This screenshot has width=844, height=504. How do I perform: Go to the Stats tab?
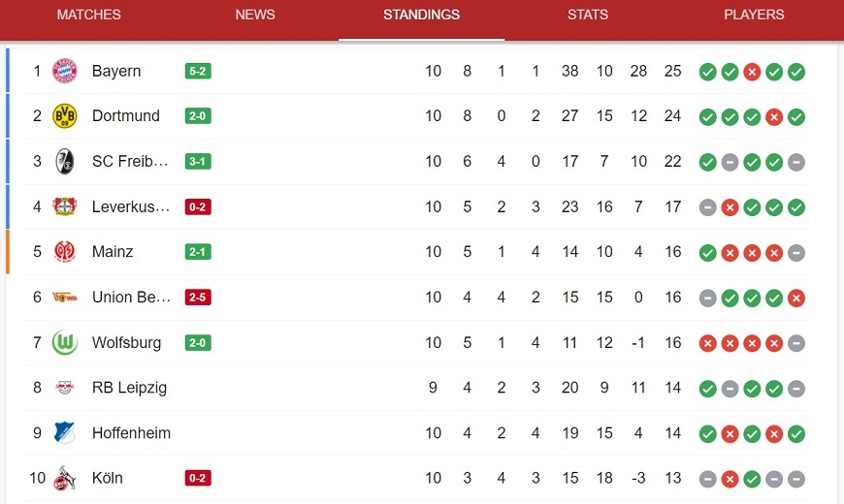[588, 15]
